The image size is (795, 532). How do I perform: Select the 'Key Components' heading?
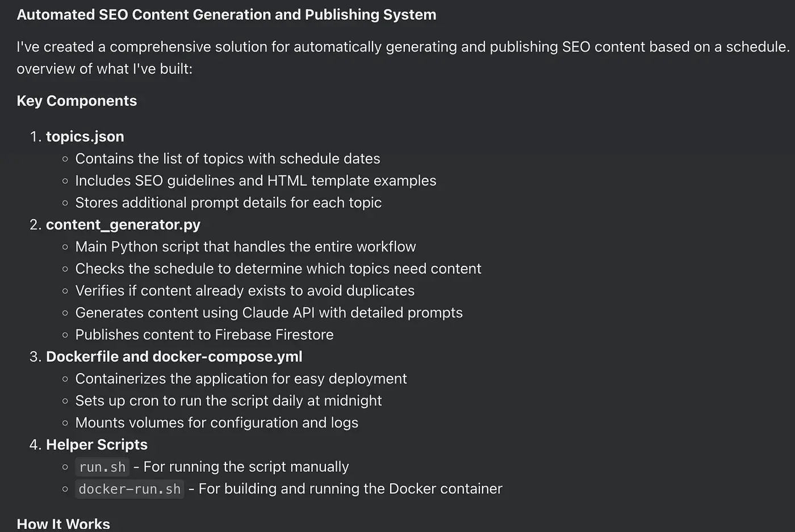coord(77,101)
